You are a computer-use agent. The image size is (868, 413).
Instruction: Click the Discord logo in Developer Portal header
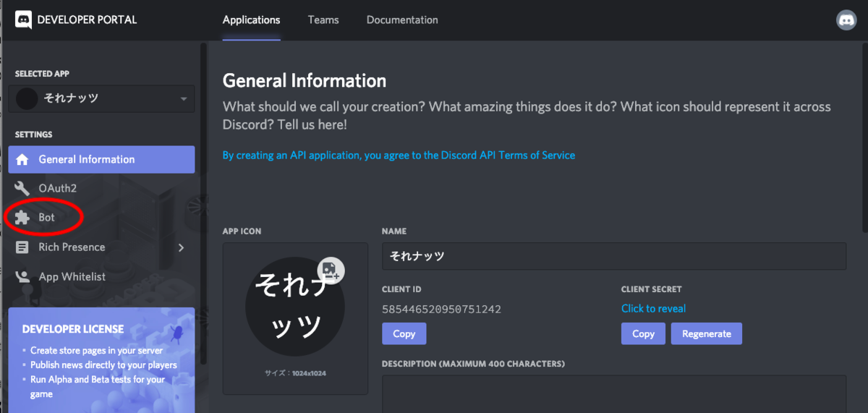pos(24,20)
